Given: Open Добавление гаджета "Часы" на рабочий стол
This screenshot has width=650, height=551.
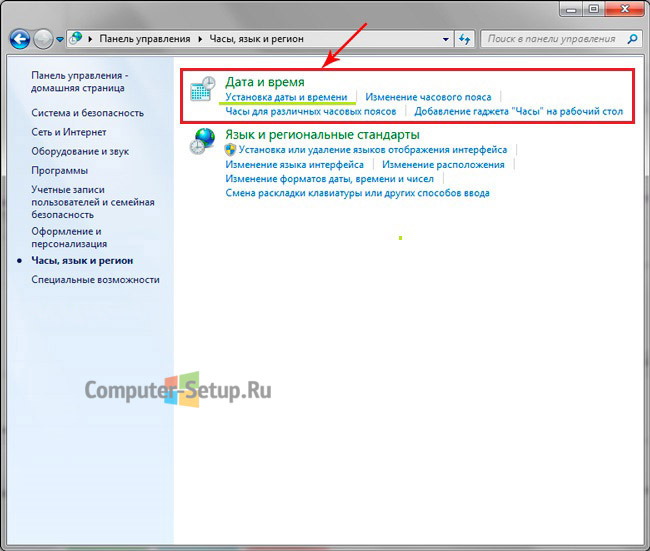Looking at the screenshot, I should point(519,111).
